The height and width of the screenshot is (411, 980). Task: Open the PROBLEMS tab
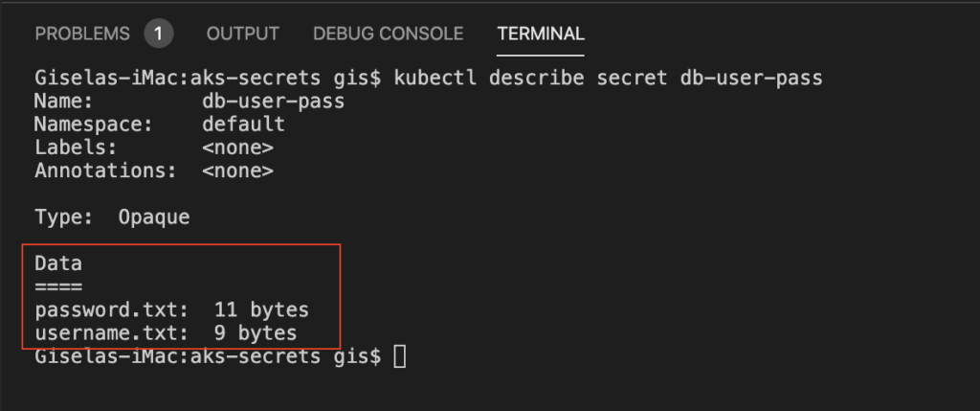(x=82, y=34)
